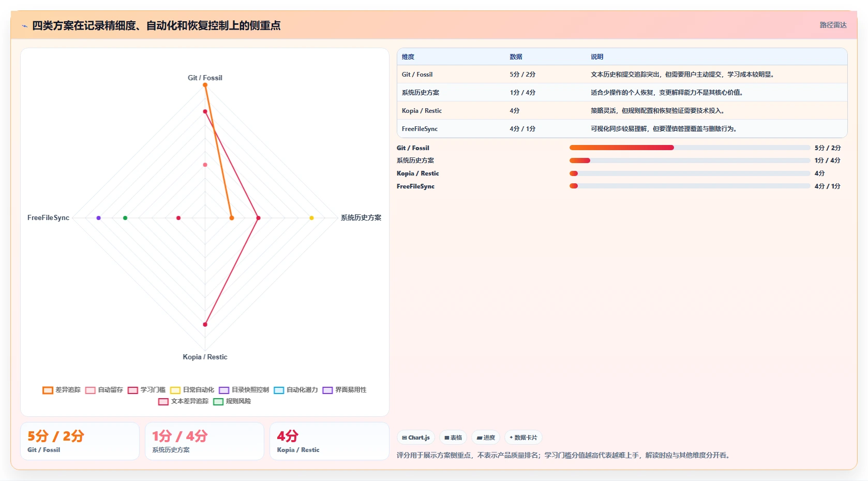Toggle the 差异追踪 legend item
868x481 pixels.
62,390
